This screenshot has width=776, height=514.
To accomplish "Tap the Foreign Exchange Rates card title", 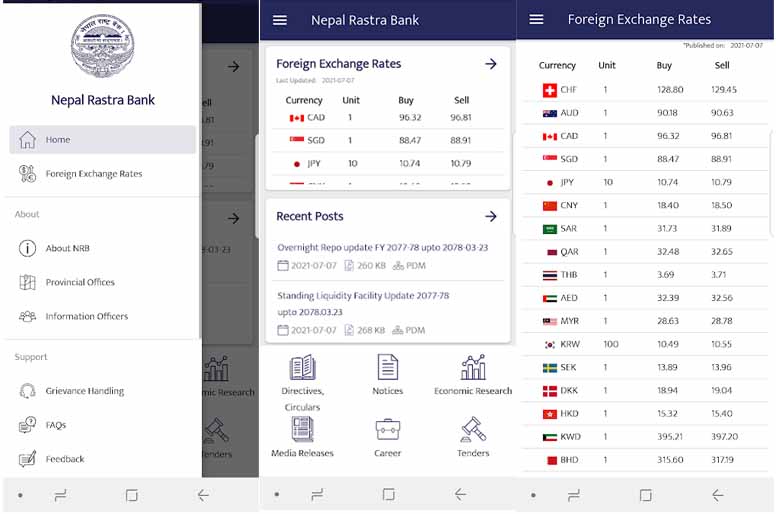I will [339, 64].
